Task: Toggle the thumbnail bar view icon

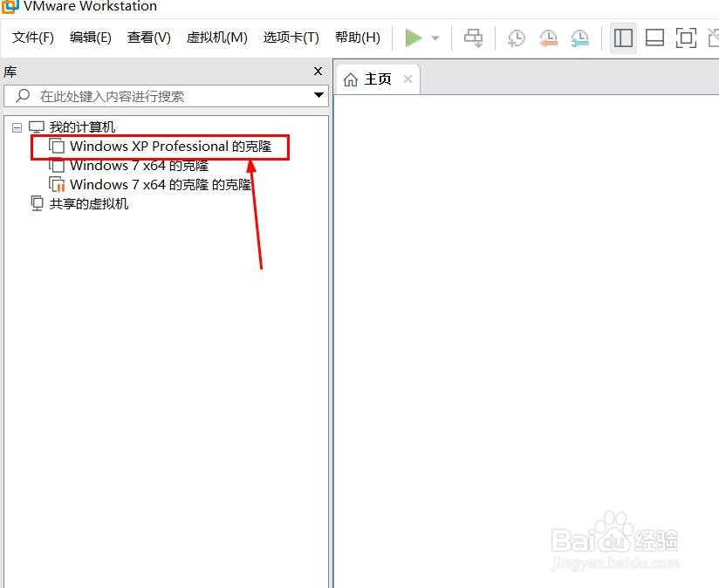Action: [654, 38]
